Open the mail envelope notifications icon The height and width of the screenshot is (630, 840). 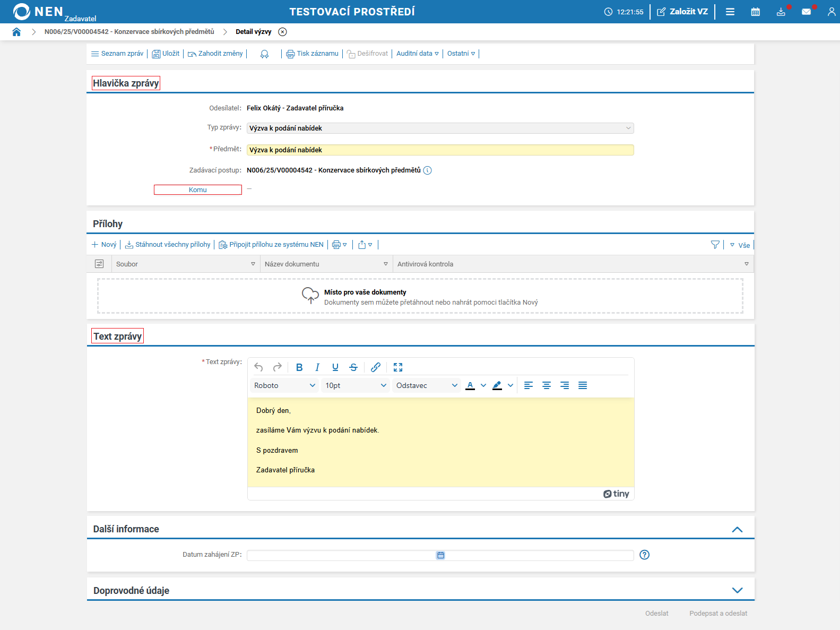pos(806,12)
